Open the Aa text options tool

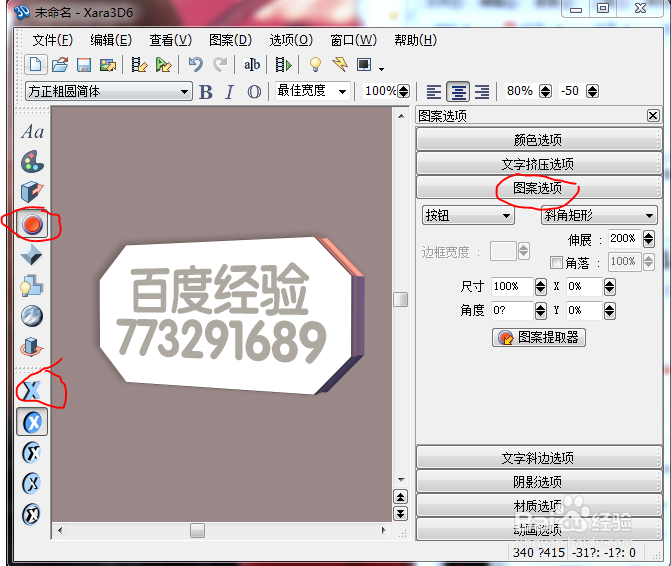[x=33, y=132]
